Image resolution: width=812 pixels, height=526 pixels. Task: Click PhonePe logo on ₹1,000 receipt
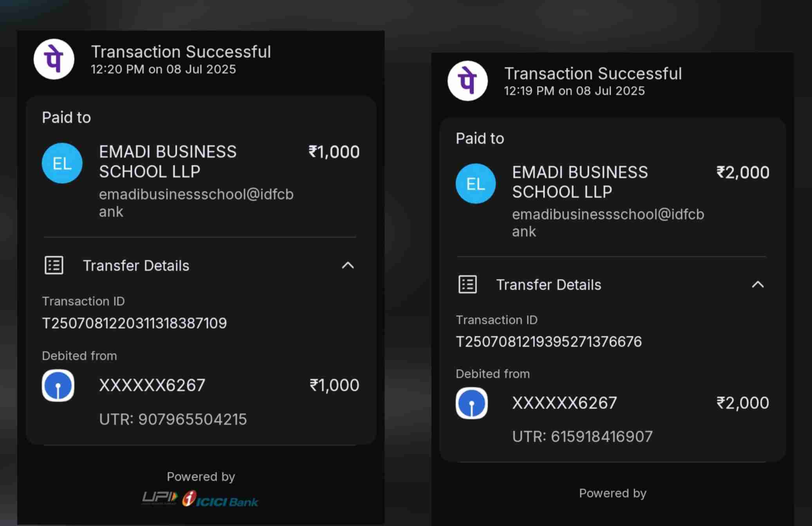click(54, 59)
